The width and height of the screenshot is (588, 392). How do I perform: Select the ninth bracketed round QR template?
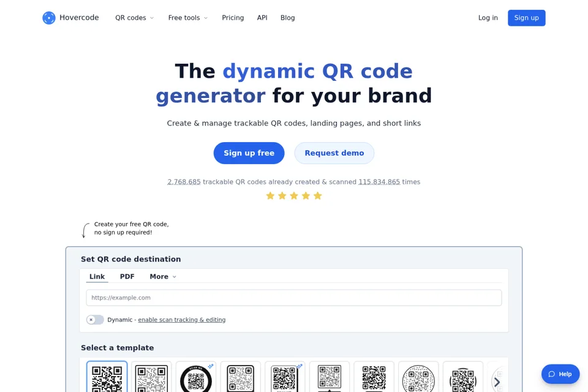(463, 377)
